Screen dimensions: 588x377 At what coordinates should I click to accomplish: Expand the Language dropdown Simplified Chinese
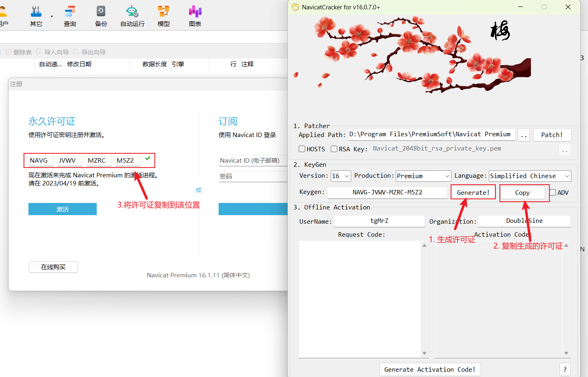(x=530, y=176)
